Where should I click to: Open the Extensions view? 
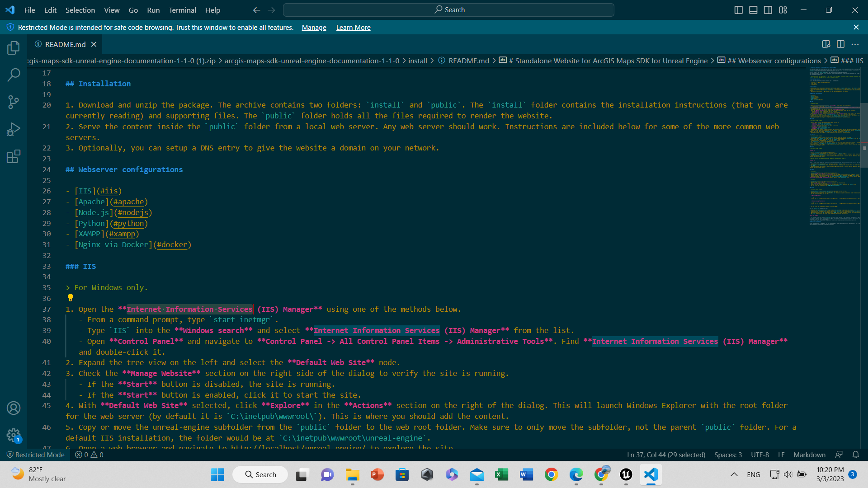coord(14,157)
